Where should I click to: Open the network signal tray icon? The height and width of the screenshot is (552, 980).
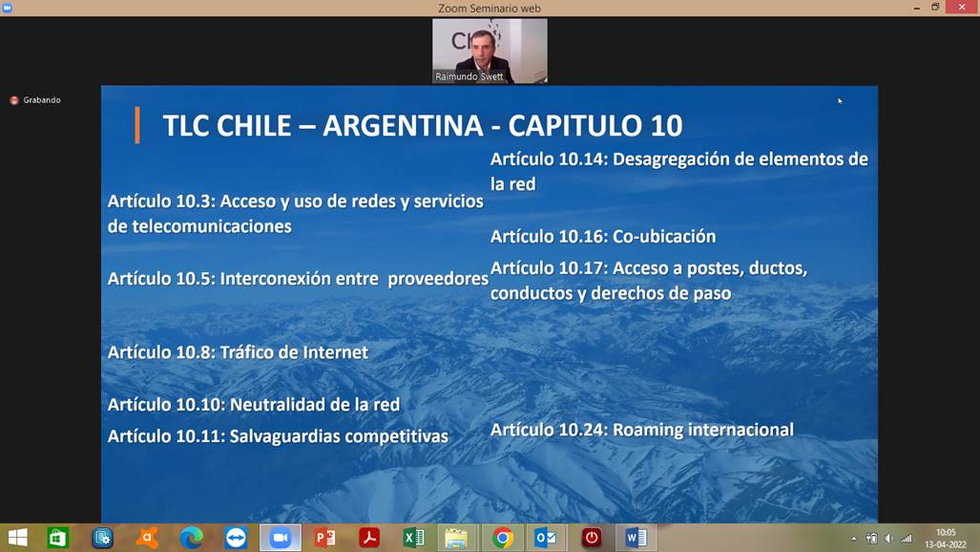907,539
